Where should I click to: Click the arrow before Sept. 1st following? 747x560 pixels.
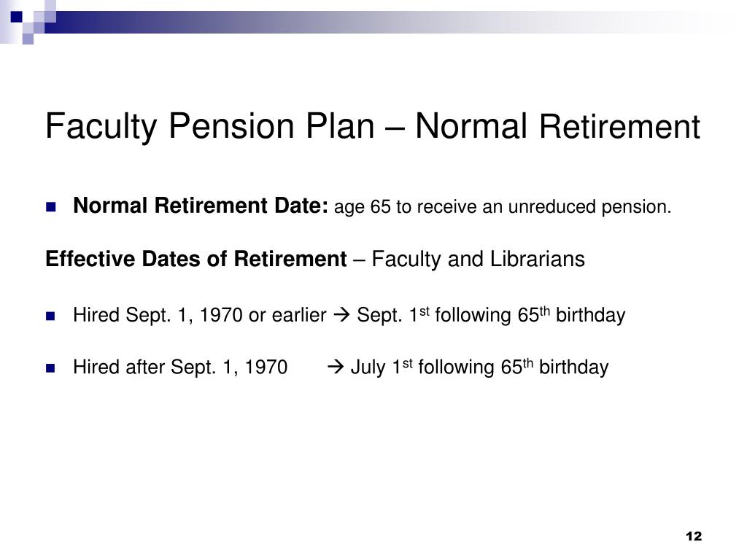[x=341, y=315]
